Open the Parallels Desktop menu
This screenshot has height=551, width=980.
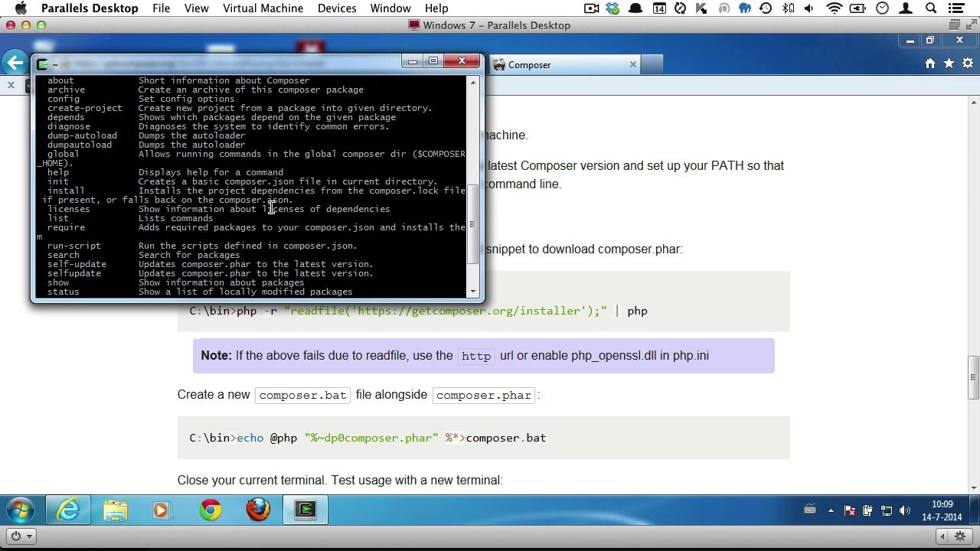90,8
